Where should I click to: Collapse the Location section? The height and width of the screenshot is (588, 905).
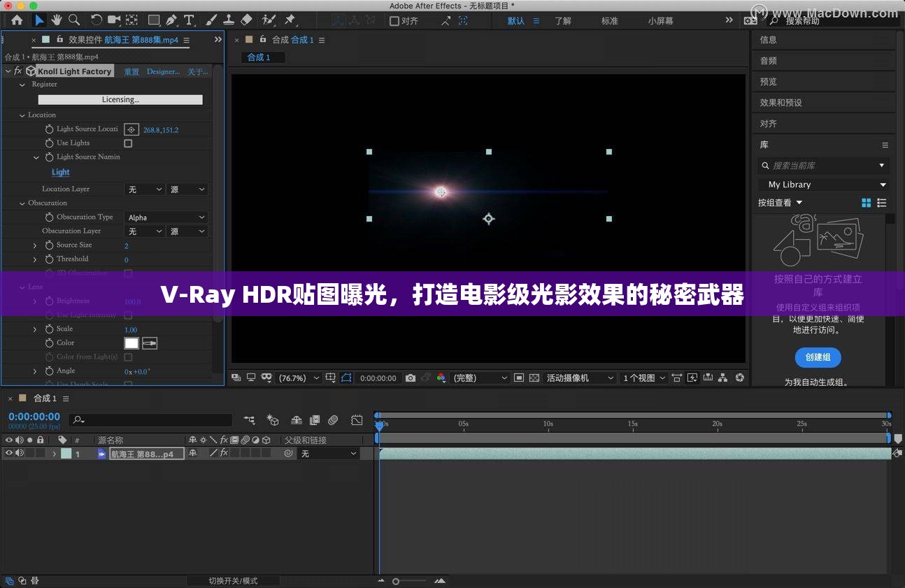[x=22, y=115]
